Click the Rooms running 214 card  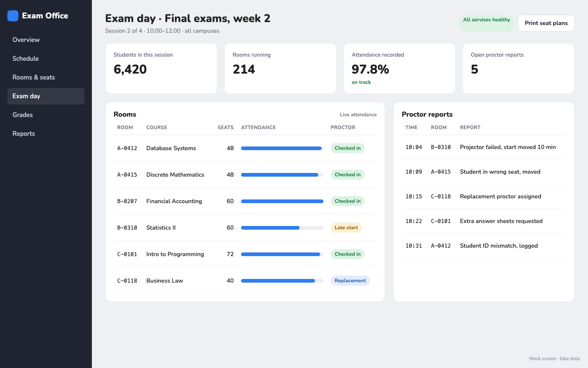[x=280, y=68]
